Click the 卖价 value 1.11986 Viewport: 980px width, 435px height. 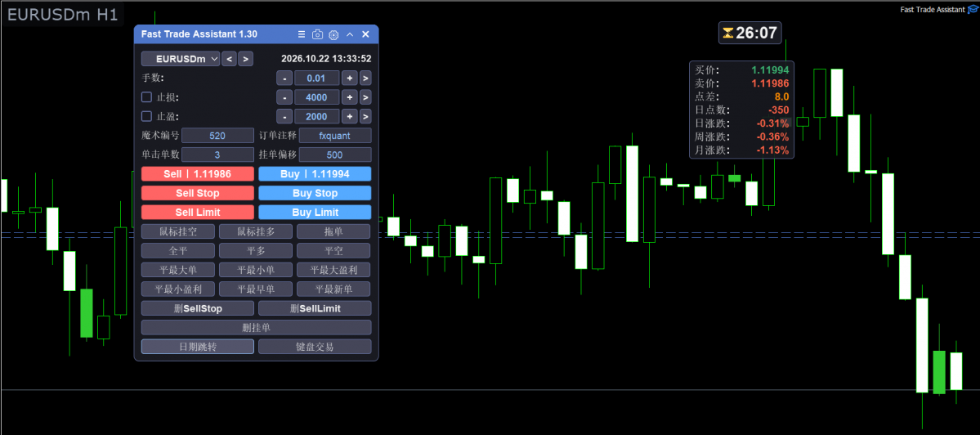[x=770, y=83]
